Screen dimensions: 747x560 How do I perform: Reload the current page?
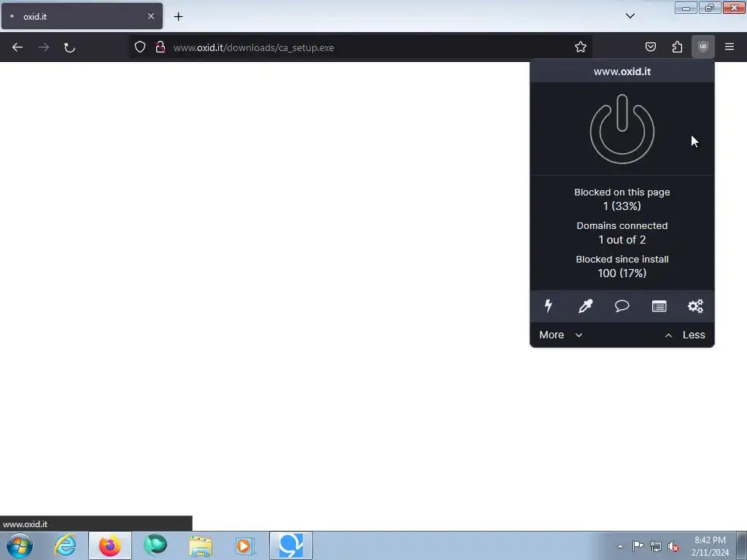click(x=69, y=47)
